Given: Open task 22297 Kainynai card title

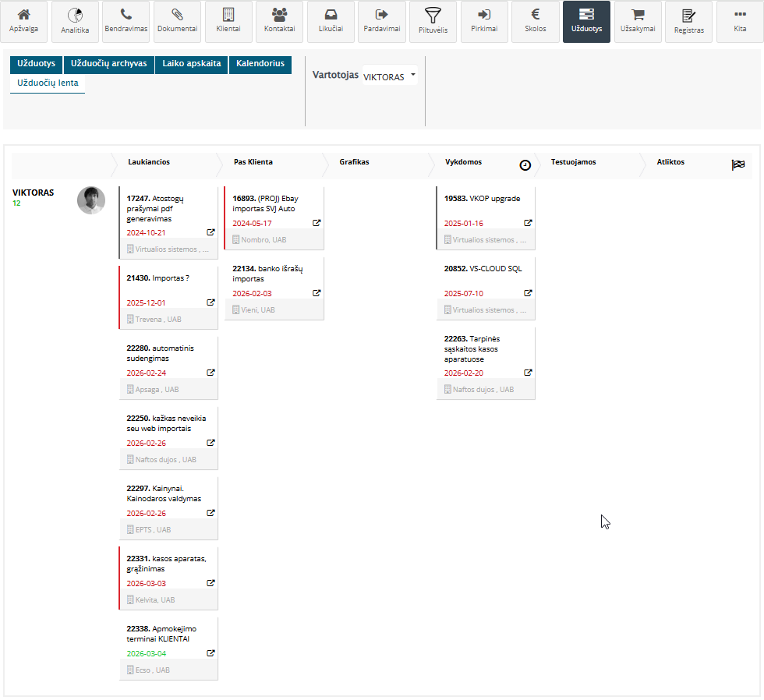Looking at the screenshot, I should pos(164,493).
